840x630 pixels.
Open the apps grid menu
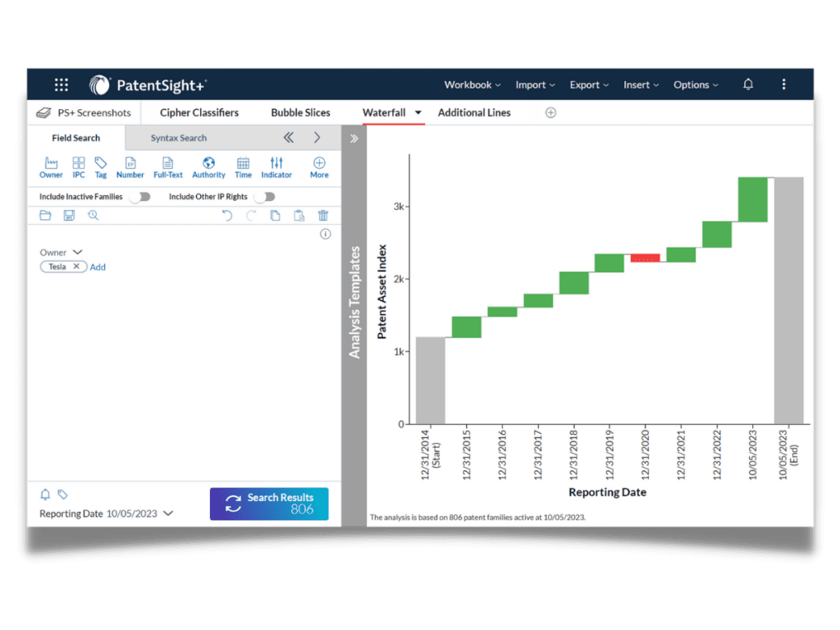tap(62, 84)
